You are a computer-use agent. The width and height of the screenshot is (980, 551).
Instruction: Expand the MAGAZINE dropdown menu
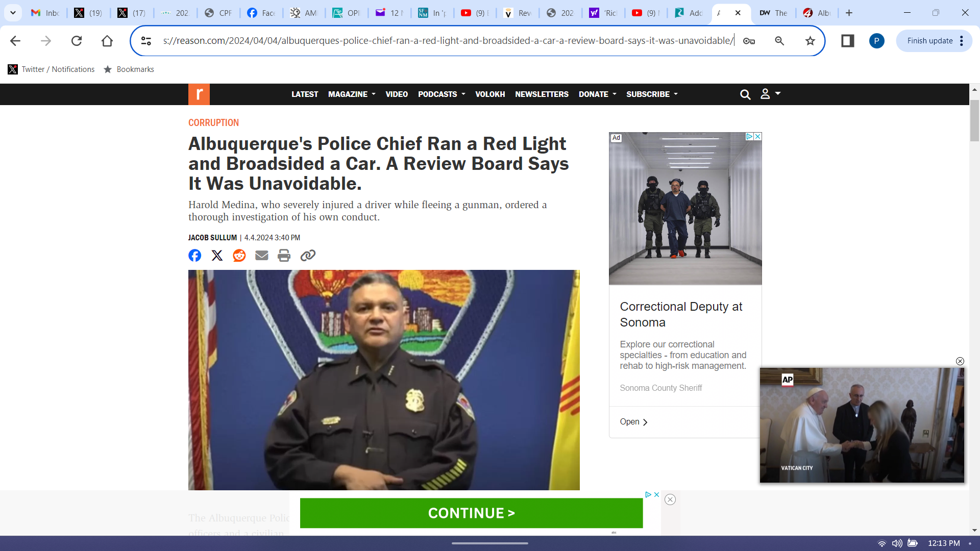(x=352, y=94)
